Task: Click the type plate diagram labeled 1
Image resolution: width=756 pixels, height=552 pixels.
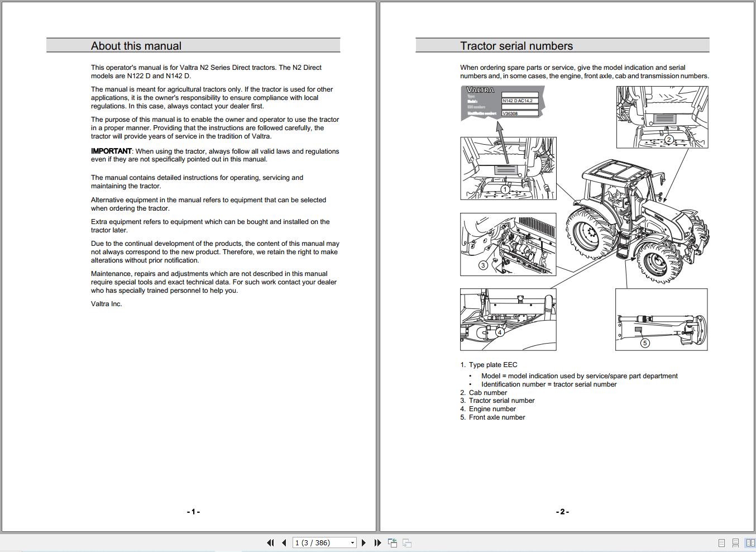Action: point(508,168)
